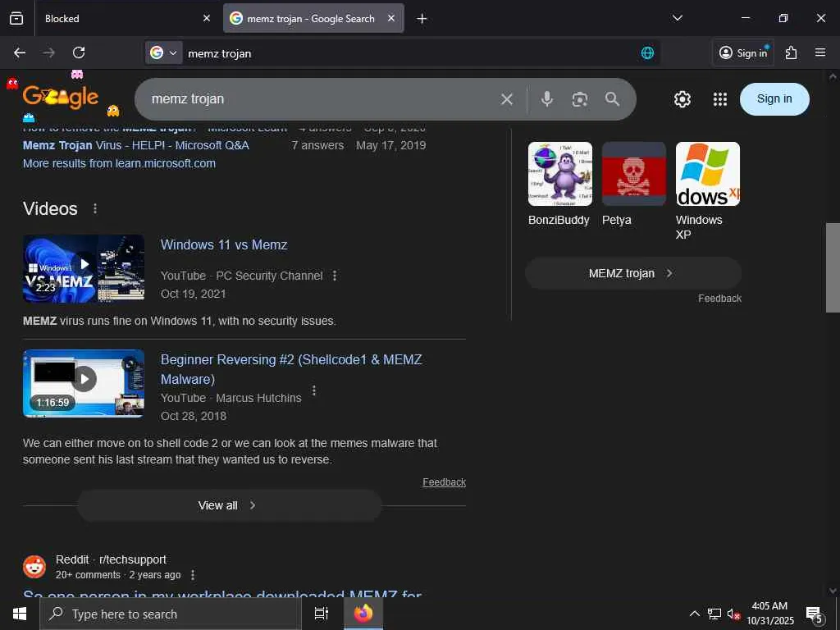Viewport: 840px width, 630px height.
Task: Open Google quick settings gear
Action: pyautogui.click(x=682, y=99)
